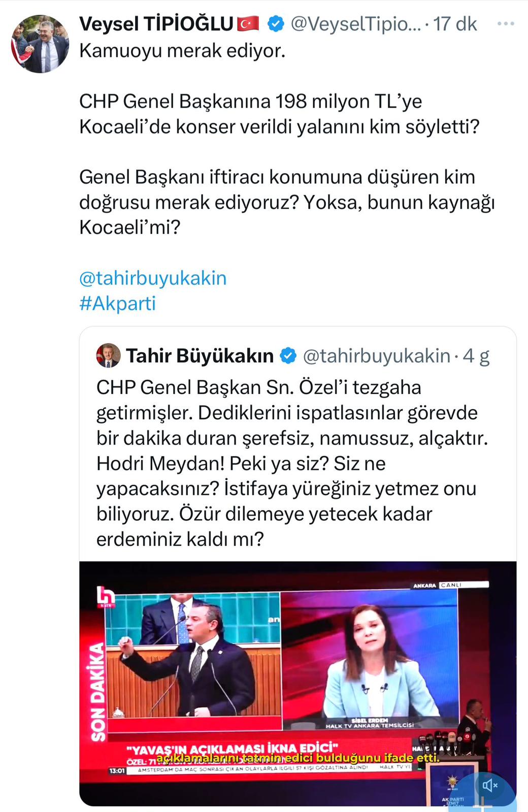Click the verified badge next to Tahir Büyükakın
This screenshot has width=528, height=812.
(x=288, y=356)
